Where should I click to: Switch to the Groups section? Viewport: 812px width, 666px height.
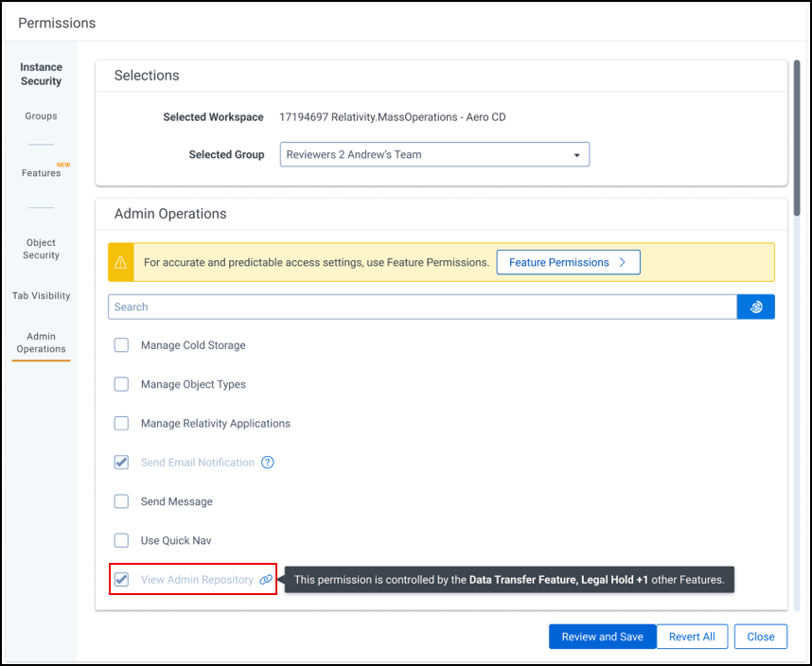point(41,115)
